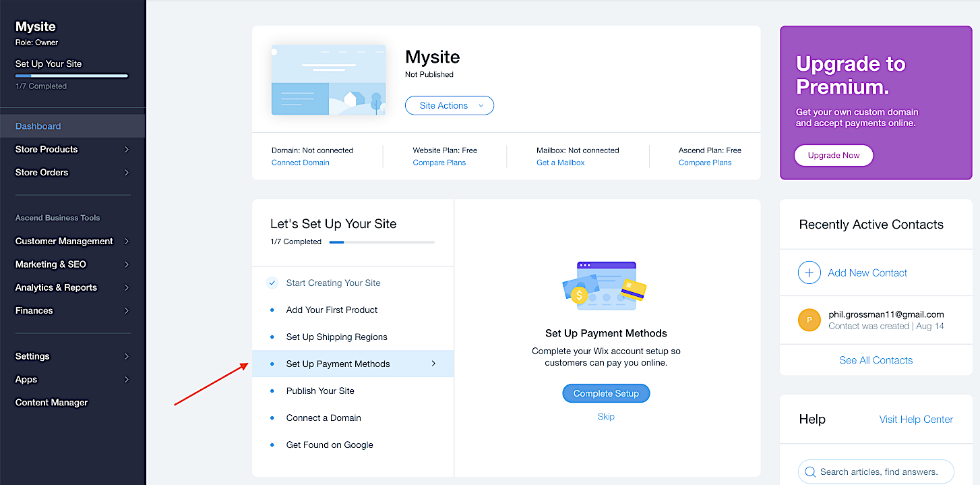The width and height of the screenshot is (980, 485).
Task: Select Dashboard in the sidebar
Action: click(x=38, y=126)
